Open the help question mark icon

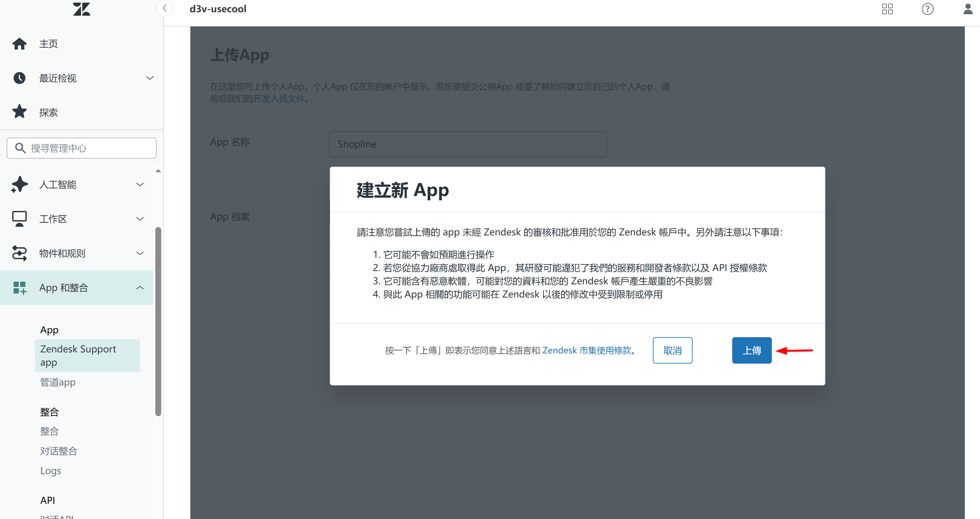coord(927,9)
